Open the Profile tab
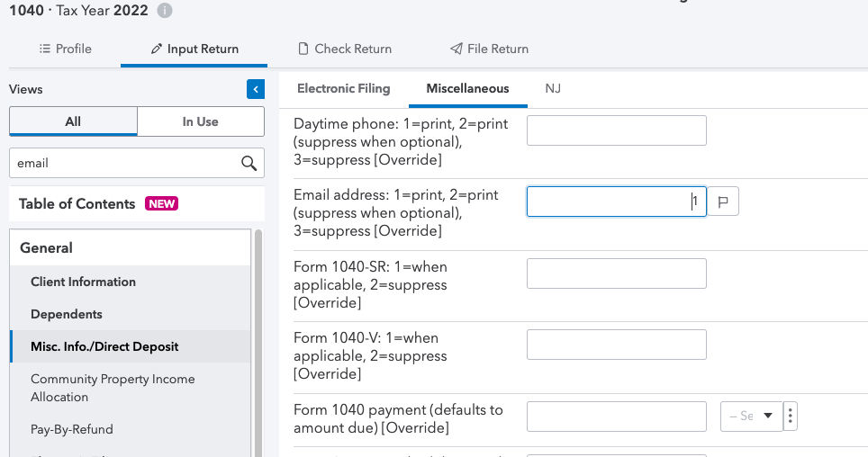Screen dimensions: 868x457 click(65, 49)
